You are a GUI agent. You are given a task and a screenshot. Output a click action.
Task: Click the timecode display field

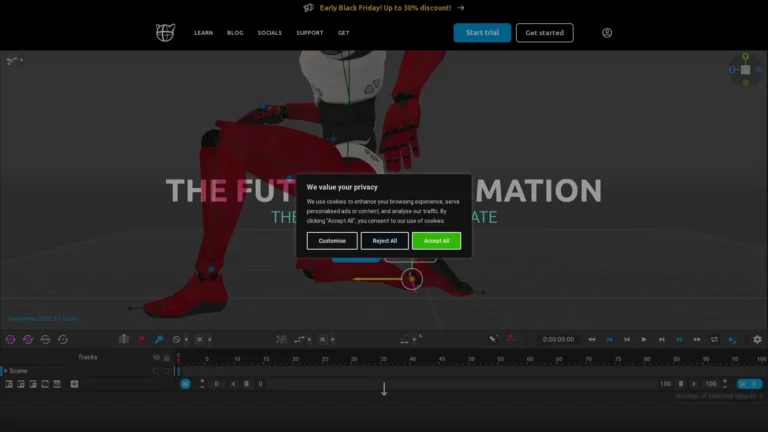[x=558, y=340]
